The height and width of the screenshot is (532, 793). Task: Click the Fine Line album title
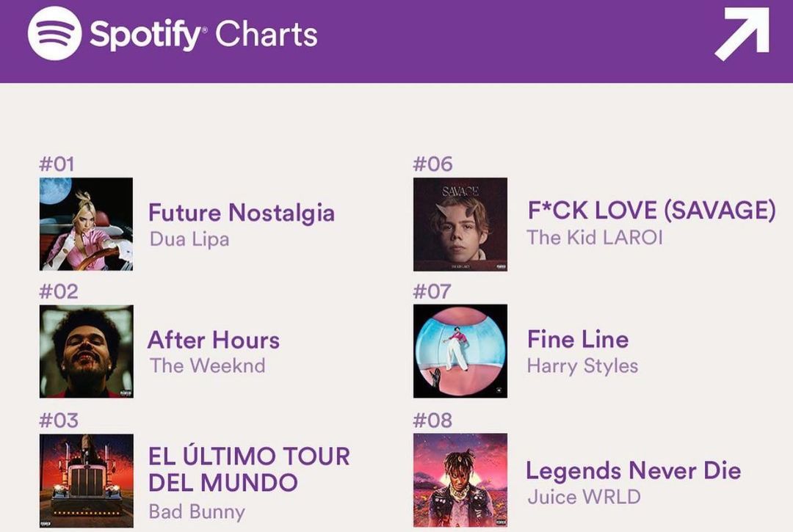click(x=578, y=339)
